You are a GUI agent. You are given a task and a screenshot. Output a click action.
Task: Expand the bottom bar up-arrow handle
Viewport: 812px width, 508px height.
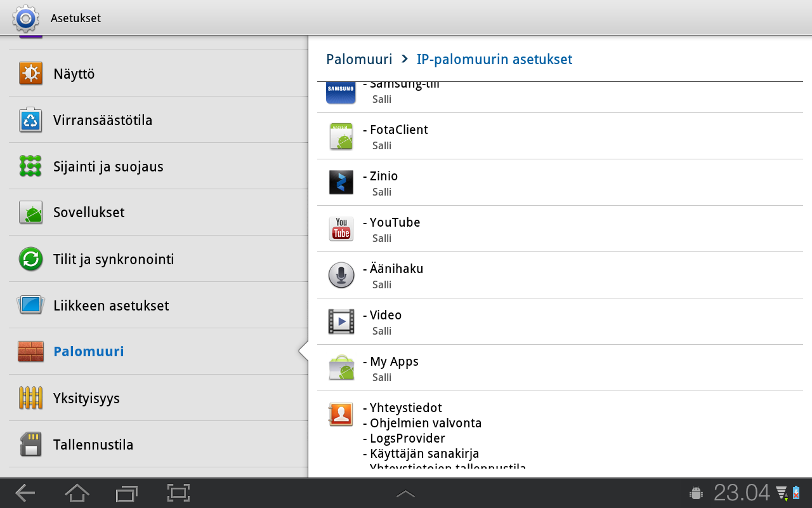406,493
